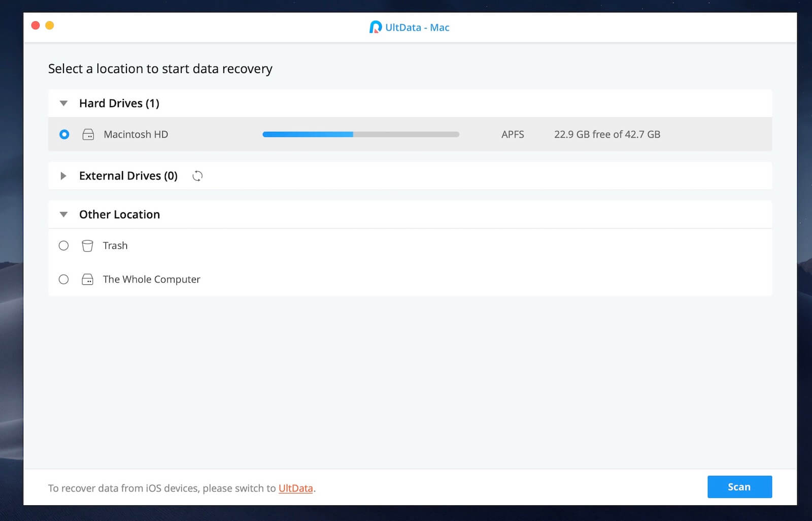
Task: Click The Whole Computer label
Action: (151, 279)
